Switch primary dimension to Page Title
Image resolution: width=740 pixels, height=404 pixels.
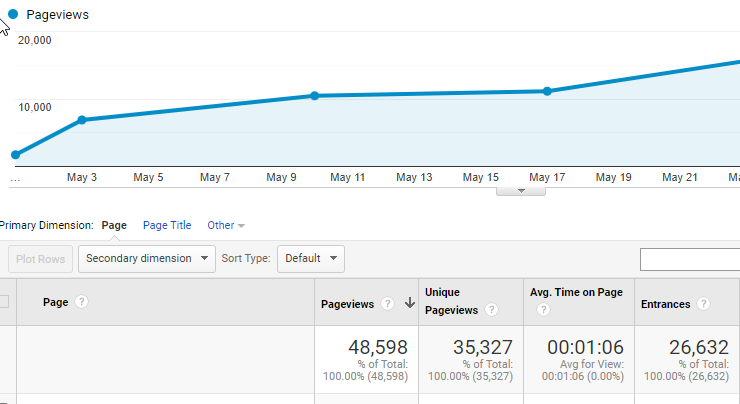(167, 226)
